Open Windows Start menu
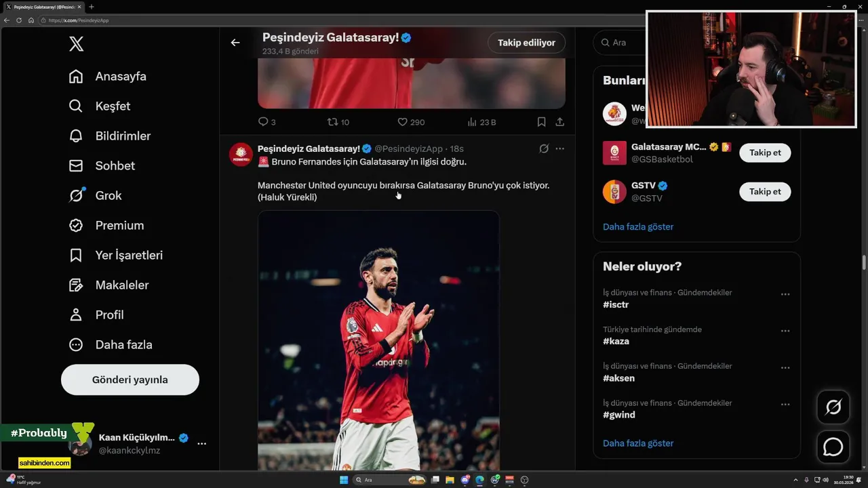Screen dimensions: 868x488 point(344,480)
